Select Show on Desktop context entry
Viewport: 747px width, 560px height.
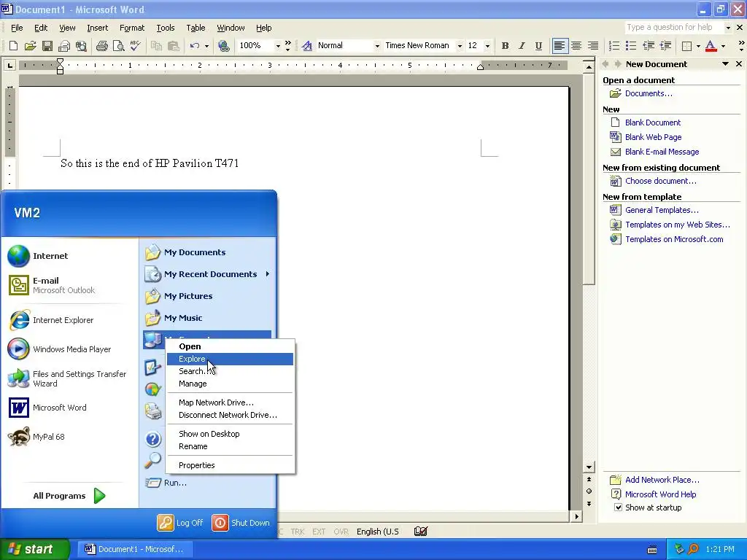[230, 434]
